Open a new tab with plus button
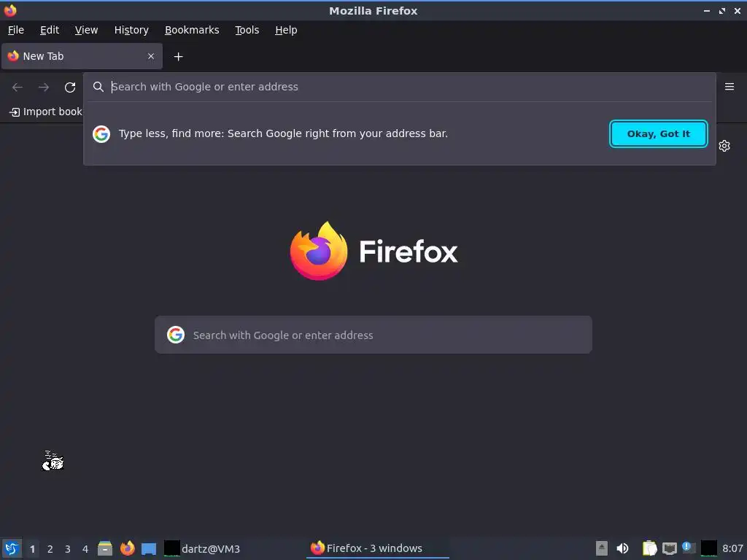 178,57
